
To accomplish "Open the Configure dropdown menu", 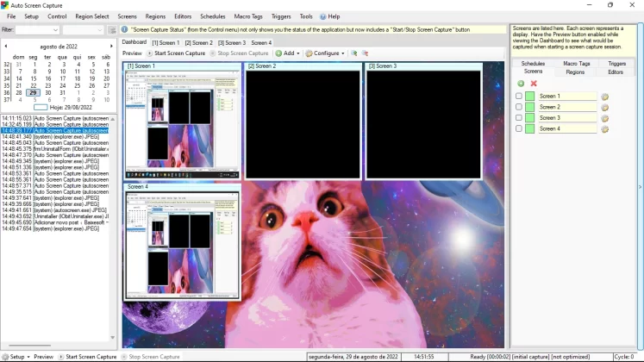I will 325,53.
